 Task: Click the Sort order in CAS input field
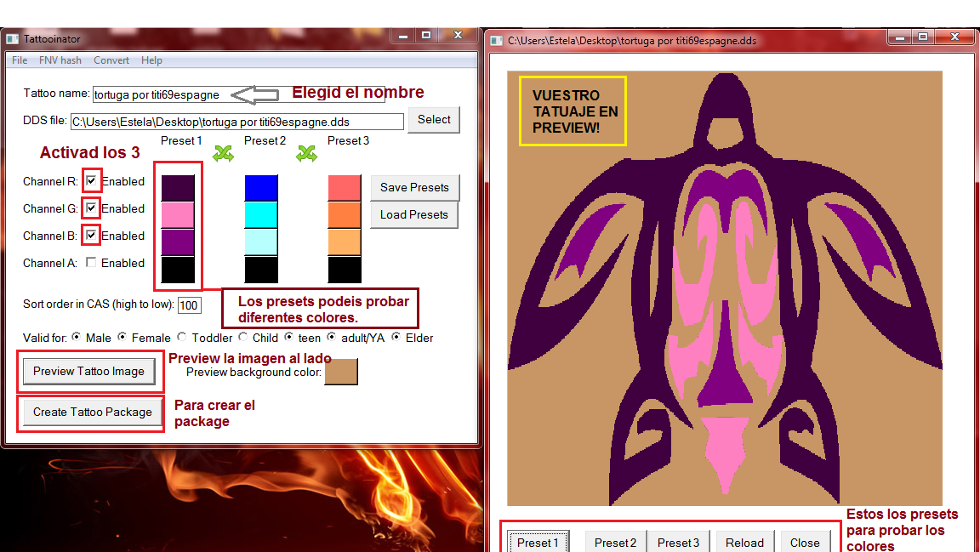[189, 304]
